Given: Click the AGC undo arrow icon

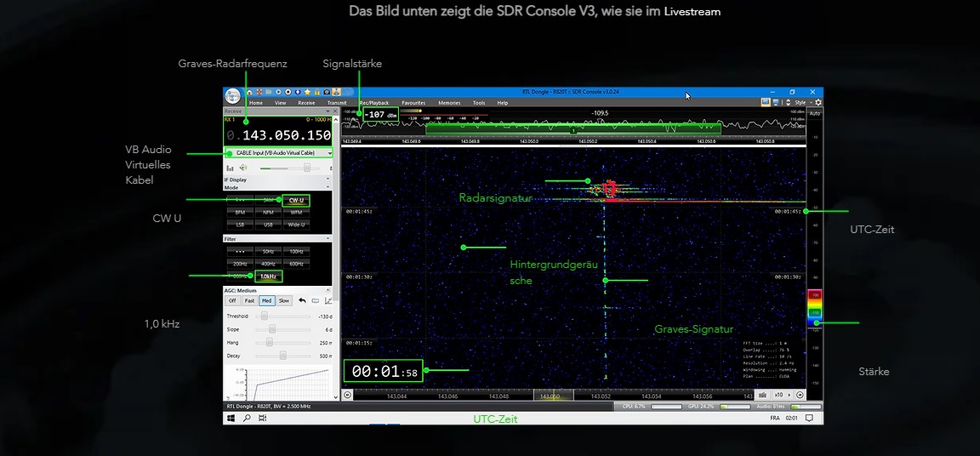Looking at the screenshot, I should 303,300.
